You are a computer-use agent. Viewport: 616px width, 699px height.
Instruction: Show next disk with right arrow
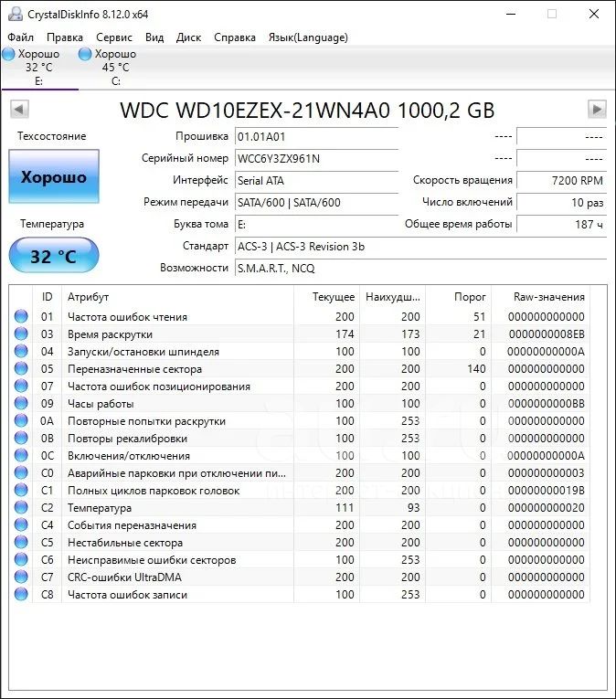[x=597, y=110]
